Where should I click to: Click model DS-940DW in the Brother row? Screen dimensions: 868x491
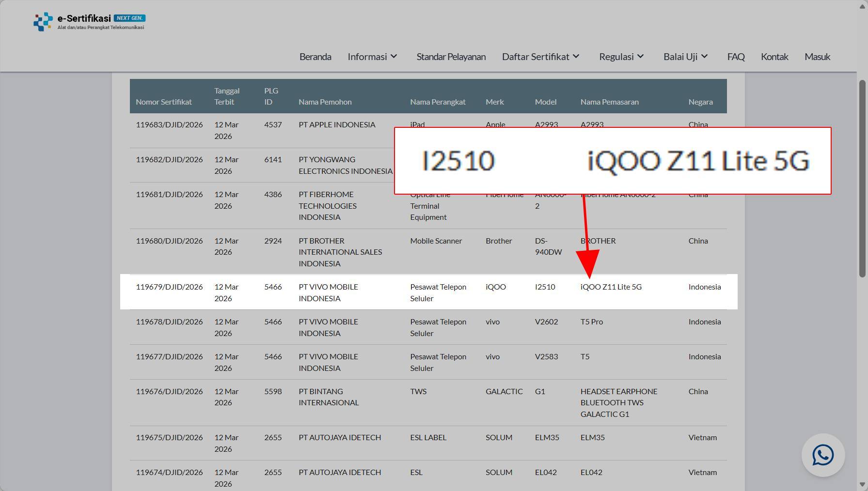549,246
